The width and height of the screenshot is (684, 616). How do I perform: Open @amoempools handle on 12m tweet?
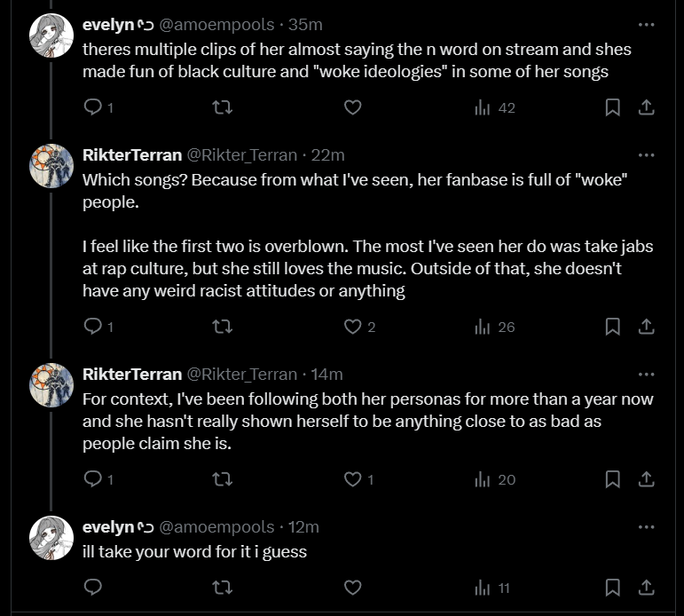(x=216, y=526)
